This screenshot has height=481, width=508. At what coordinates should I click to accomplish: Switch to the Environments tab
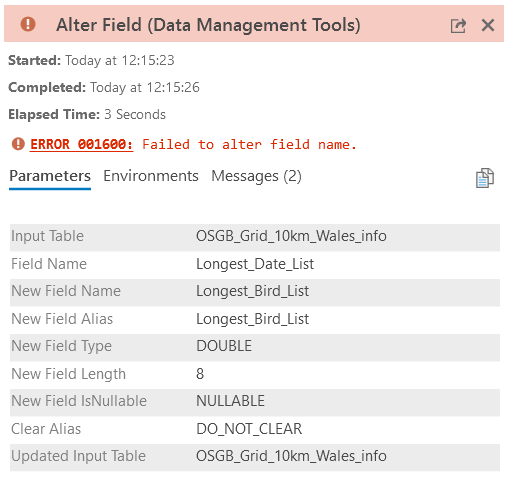151,176
